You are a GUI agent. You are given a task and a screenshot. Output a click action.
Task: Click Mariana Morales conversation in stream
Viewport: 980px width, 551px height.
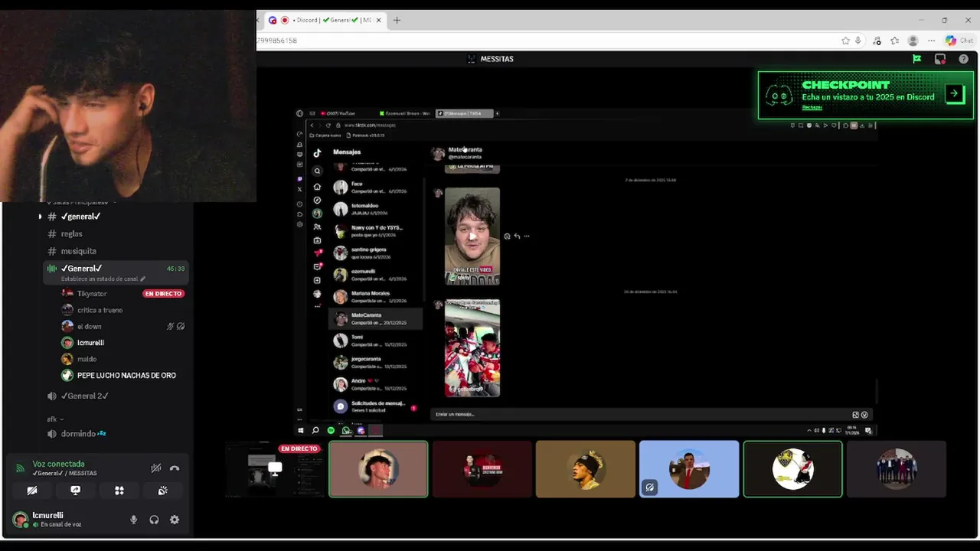point(375,296)
